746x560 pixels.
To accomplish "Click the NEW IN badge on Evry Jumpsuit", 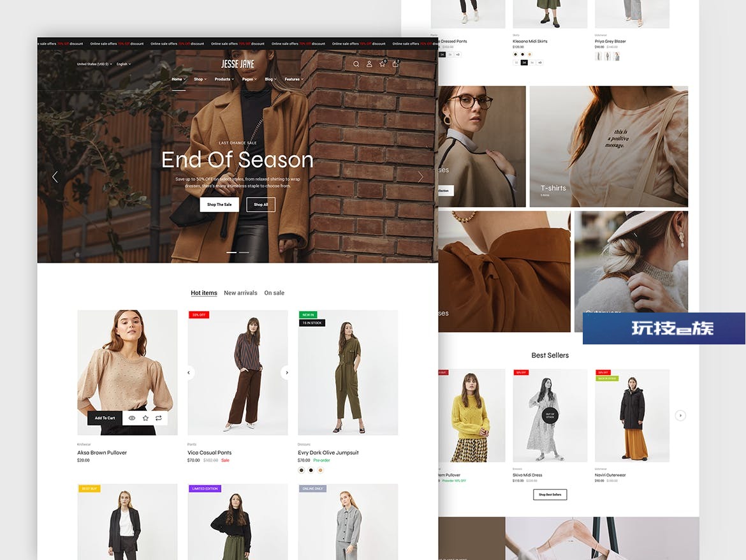I will pyautogui.click(x=308, y=315).
